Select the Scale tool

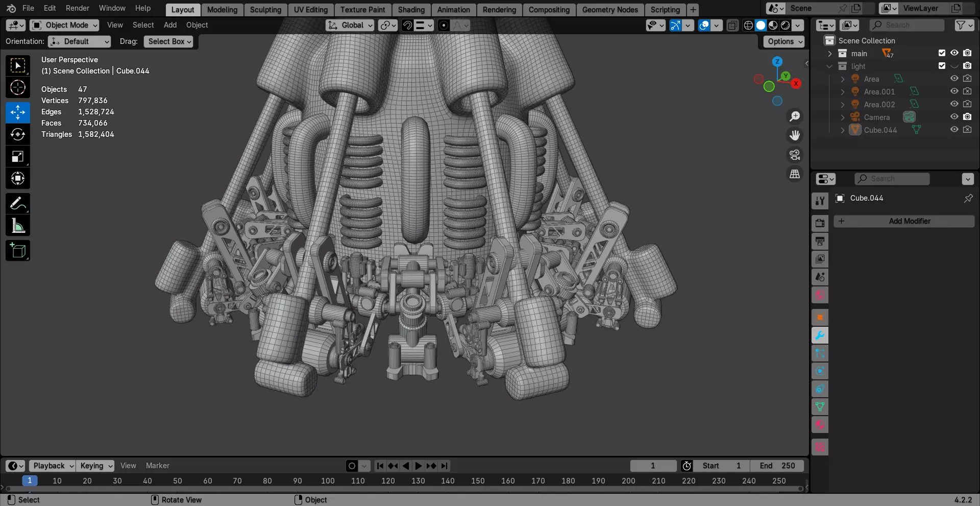(x=18, y=156)
